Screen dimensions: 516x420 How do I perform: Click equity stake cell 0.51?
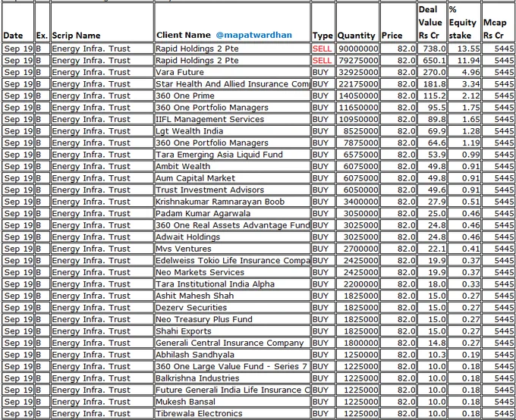(464, 202)
